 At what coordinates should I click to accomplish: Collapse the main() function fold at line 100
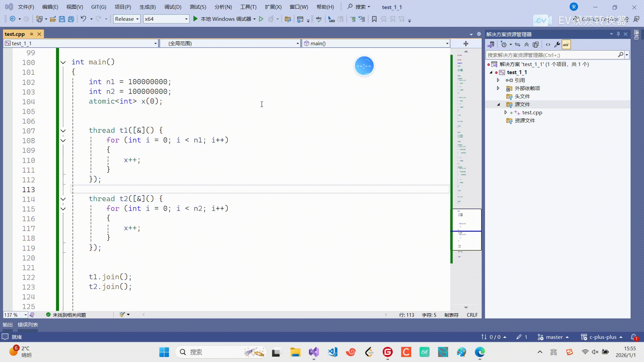coord(63,62)
